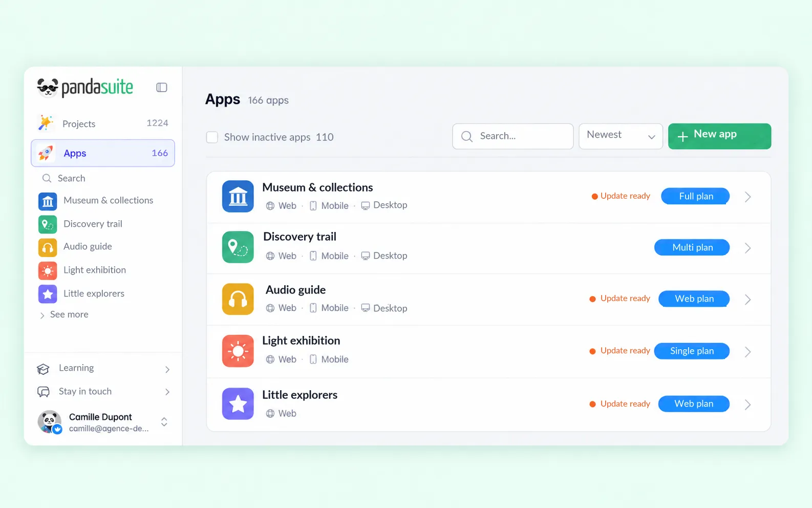Click the Single plan badge

[692, 351]
